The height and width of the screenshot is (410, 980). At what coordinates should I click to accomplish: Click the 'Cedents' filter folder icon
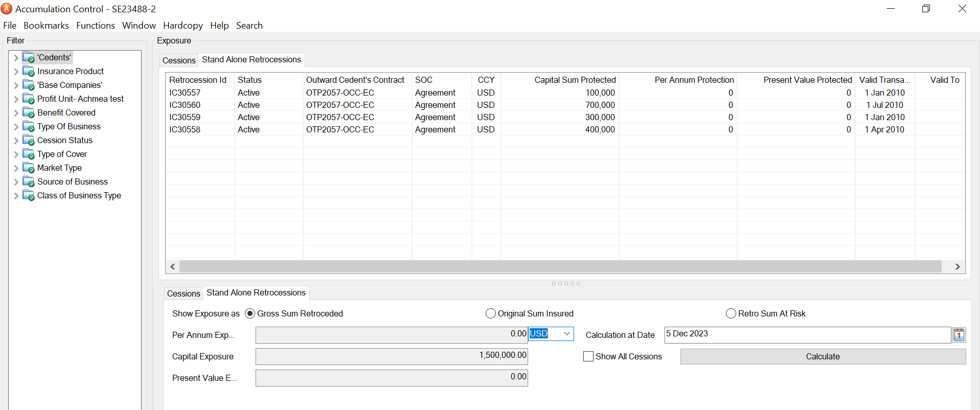pos(29,58)
